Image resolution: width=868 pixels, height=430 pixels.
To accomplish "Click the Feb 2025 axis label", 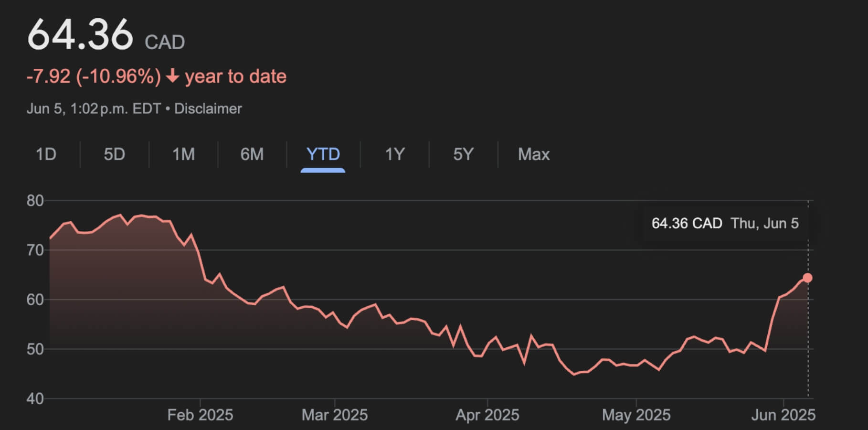I will tap(200, 415).
